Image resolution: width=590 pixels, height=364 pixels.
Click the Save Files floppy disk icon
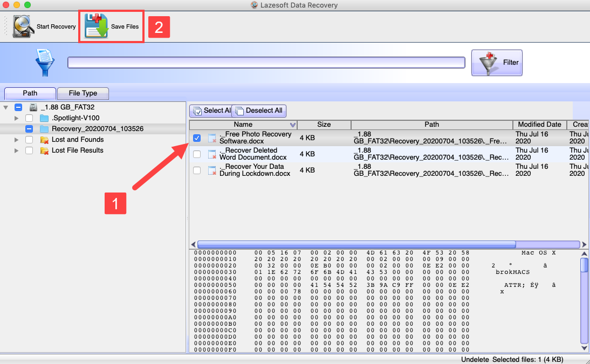(x=97, y=26)
